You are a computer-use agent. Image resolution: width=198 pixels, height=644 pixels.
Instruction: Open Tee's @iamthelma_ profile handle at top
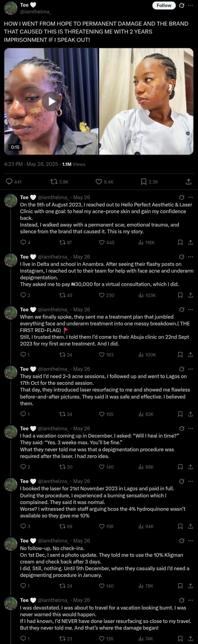point(35,12)
